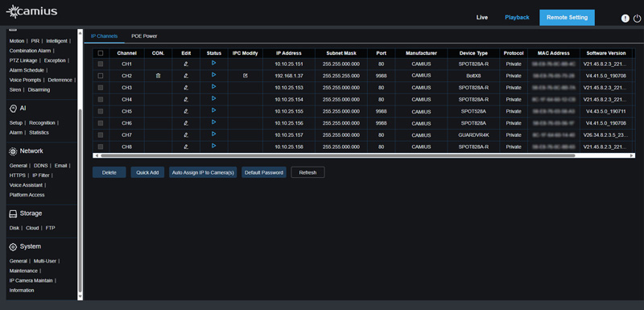
Task: Click the edit pencil for CH2
Action: [x=186, y=76]
